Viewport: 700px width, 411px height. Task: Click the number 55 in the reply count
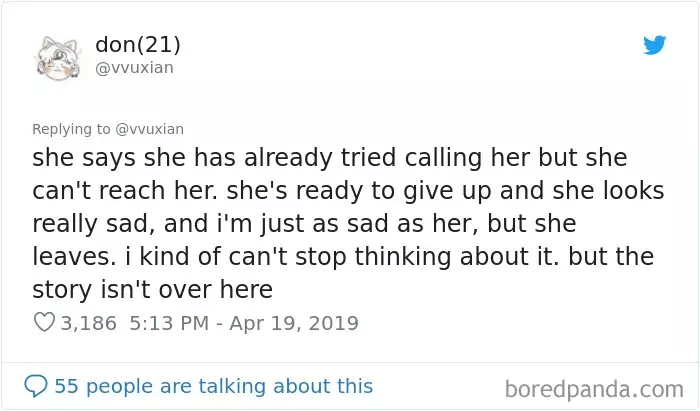coord(66,385)
